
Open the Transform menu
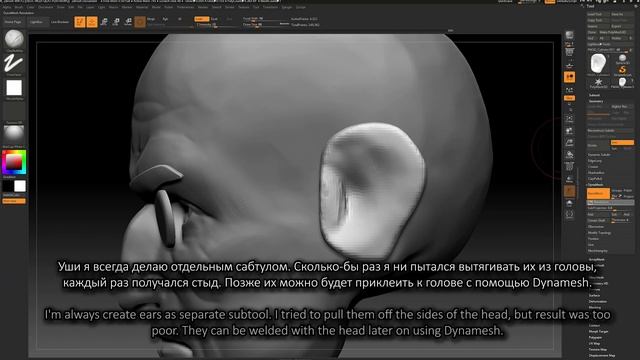[270, 7]
